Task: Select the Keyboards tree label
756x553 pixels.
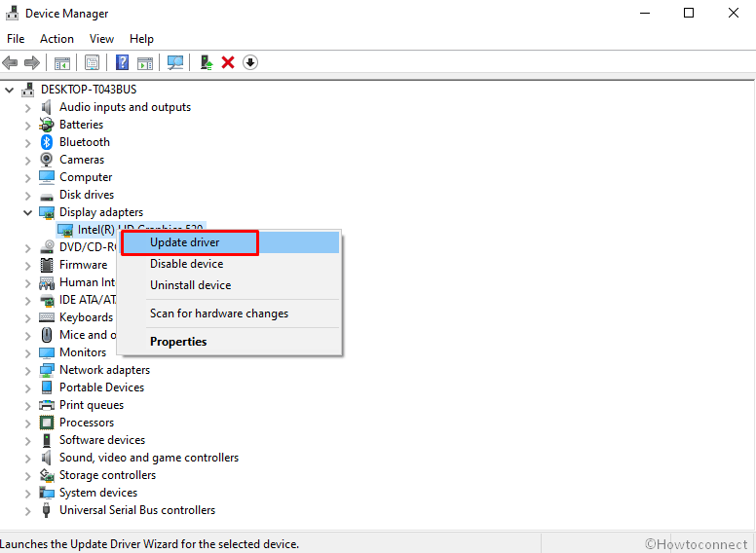Action: point(87,317)
